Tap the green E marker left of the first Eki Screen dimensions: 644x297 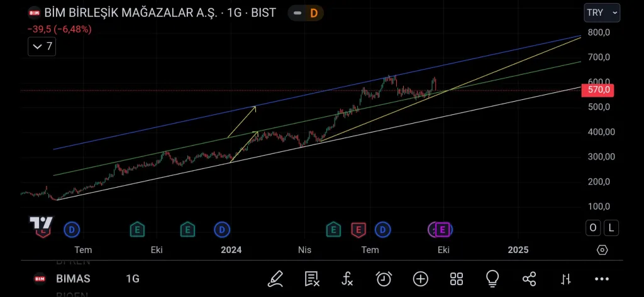pos(137,230)
